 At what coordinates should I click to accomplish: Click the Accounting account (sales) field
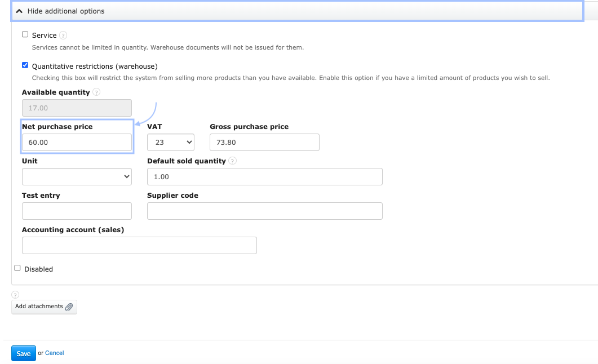[x=139, y=246]
